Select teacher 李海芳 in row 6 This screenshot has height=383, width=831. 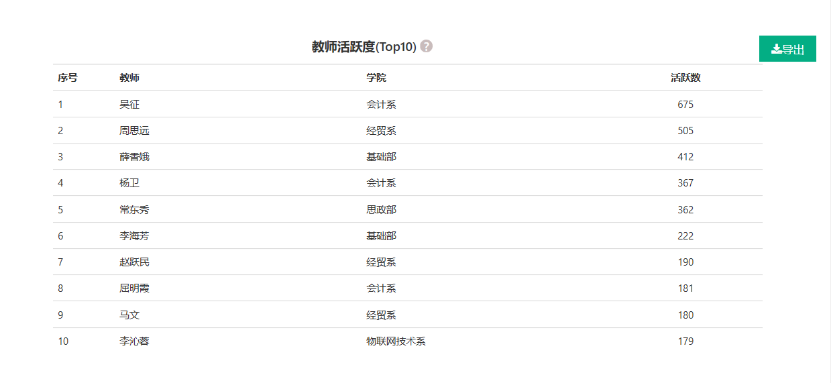(x=134, y=236)
